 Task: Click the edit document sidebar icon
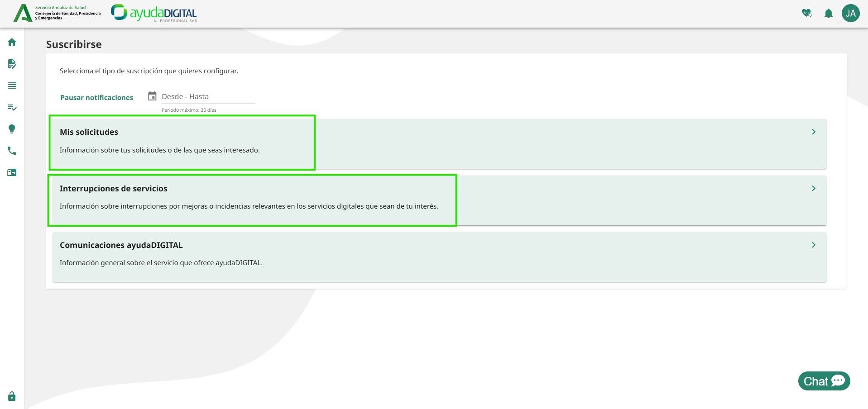click(x=12, y=64)
